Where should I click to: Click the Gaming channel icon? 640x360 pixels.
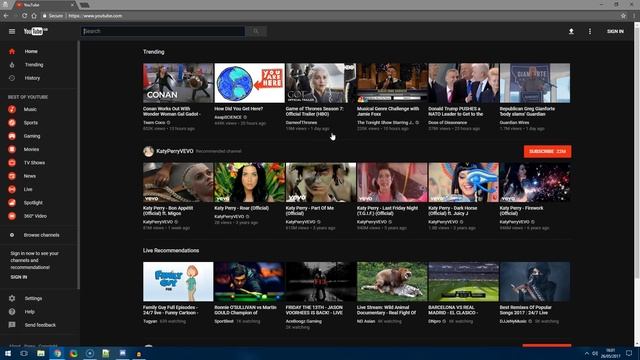[12, 136]
